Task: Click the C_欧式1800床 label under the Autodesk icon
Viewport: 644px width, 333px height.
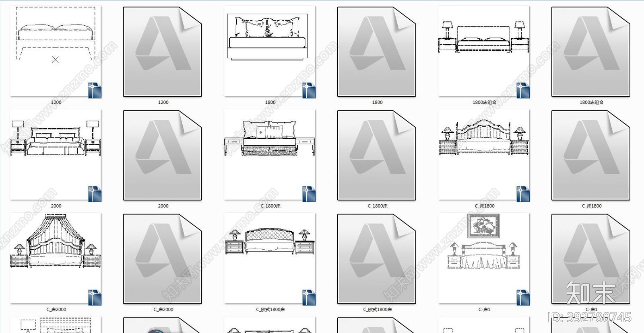Action: click(x=377, y=309)
